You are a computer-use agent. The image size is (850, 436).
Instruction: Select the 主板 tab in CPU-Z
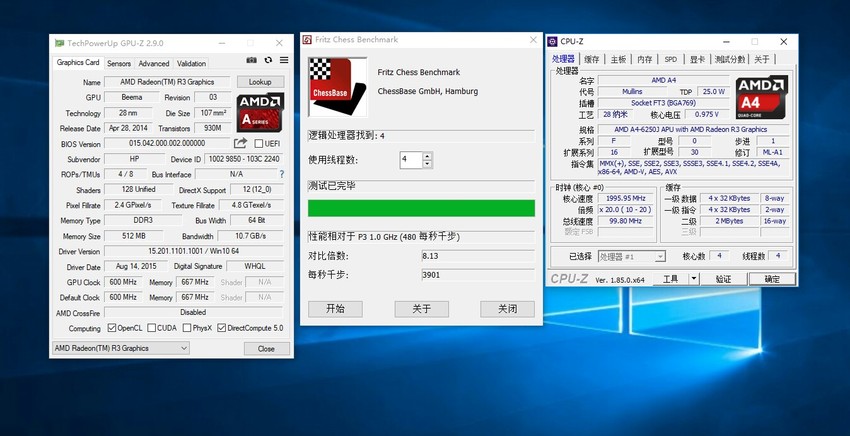pyautogui.click(x=618, y=59)
